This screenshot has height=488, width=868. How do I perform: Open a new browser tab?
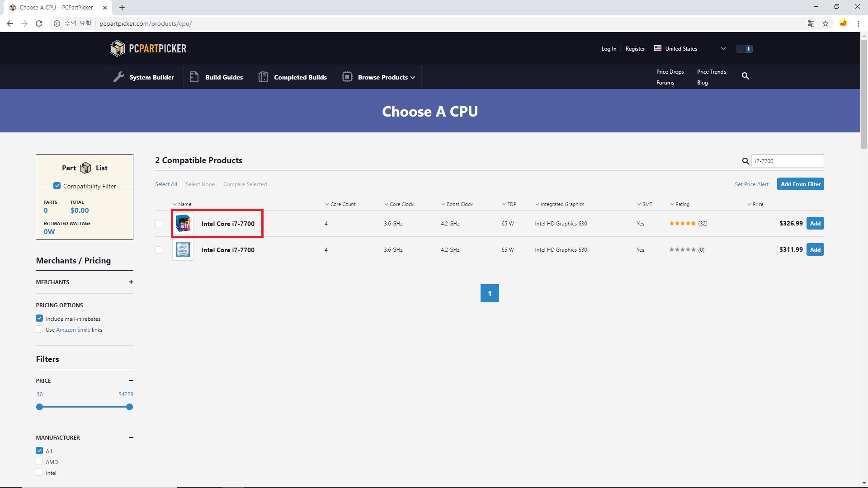coord(122,8)
